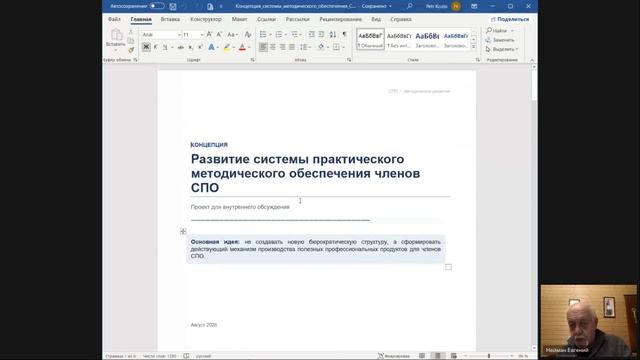This screenshot has width=640, height=360.
Task: Toggle italic formatting
Action: [x=156, y=47]
